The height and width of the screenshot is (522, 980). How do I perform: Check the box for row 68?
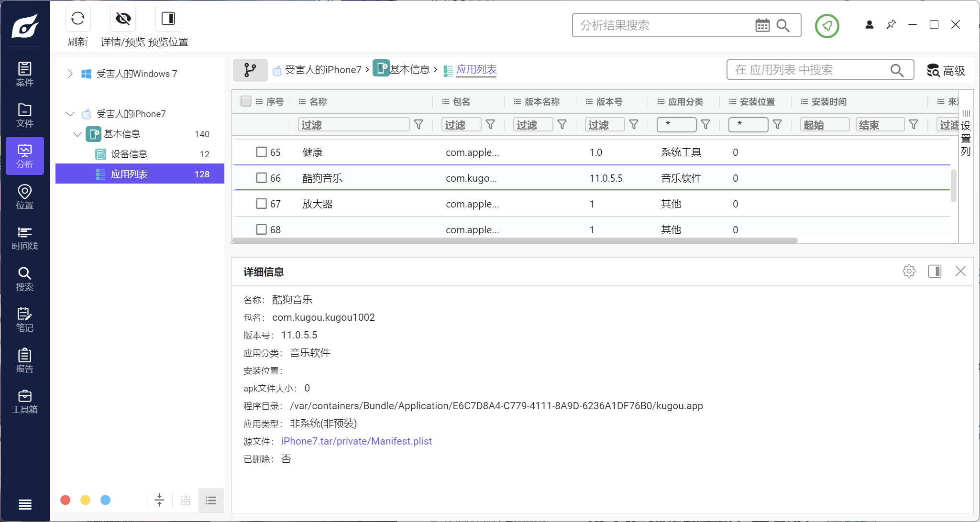coord(262,229)
